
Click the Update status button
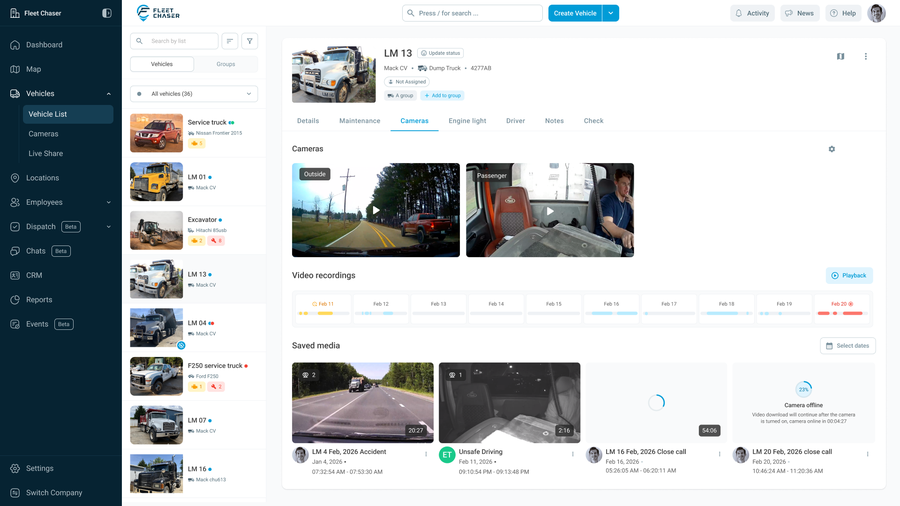(x=440, y=53)
